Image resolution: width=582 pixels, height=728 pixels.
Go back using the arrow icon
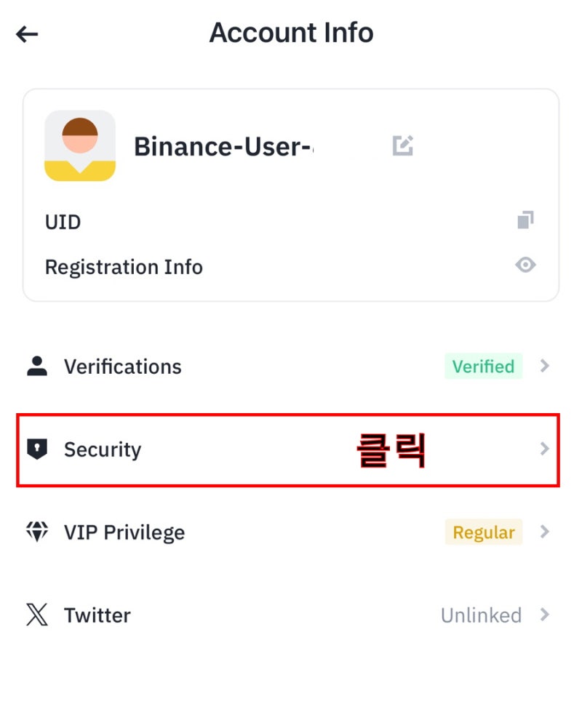[26, 34]
